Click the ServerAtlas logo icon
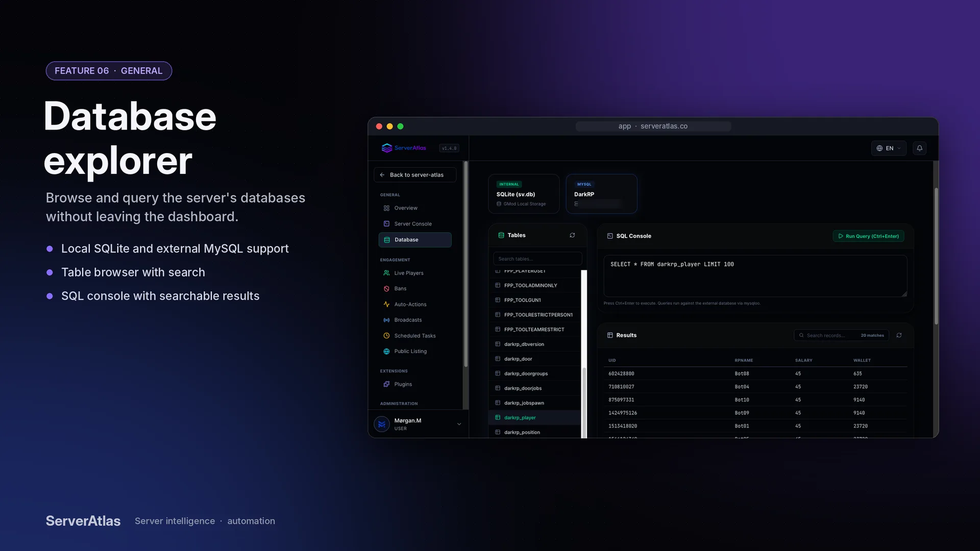Viewport: 980px width, 551px height. pyautogui.click(x=387, y=148)
